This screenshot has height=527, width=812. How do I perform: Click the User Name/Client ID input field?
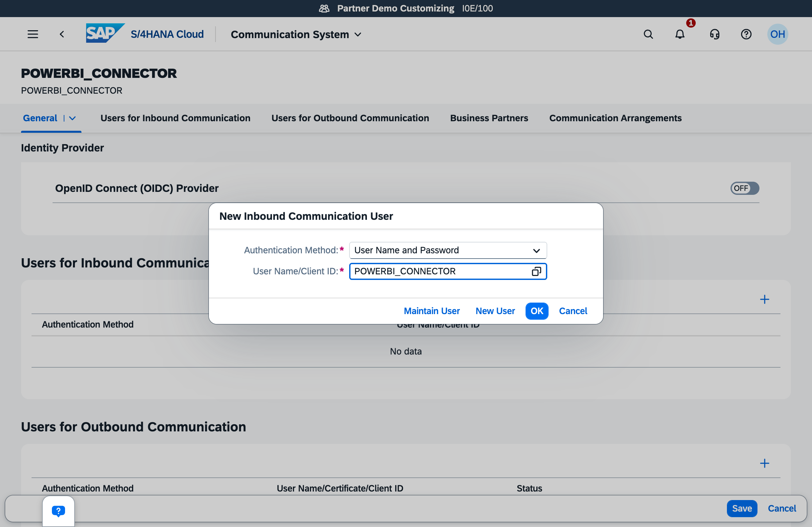(448, 271)
